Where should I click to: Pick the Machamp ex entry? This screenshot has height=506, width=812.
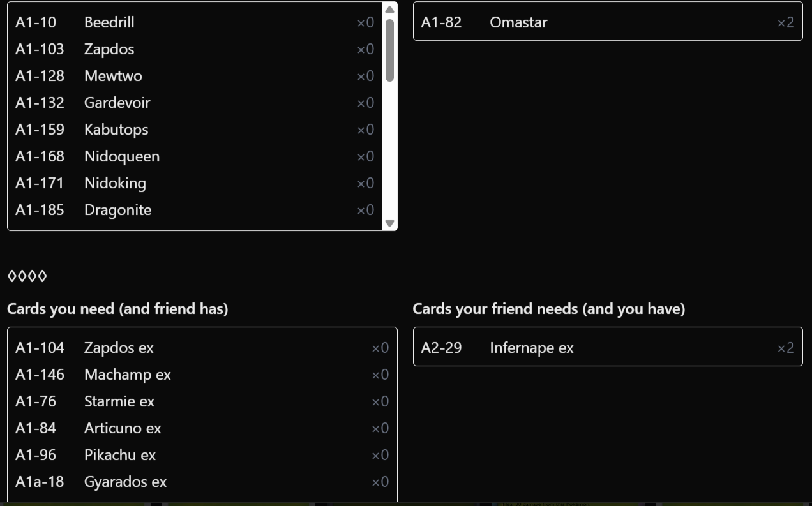point(202,375)
